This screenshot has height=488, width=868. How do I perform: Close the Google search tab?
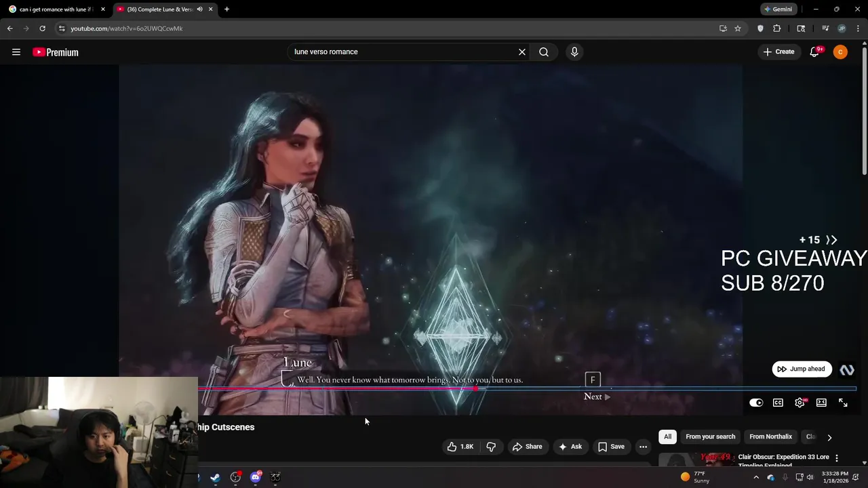click(x=103, y=9)
